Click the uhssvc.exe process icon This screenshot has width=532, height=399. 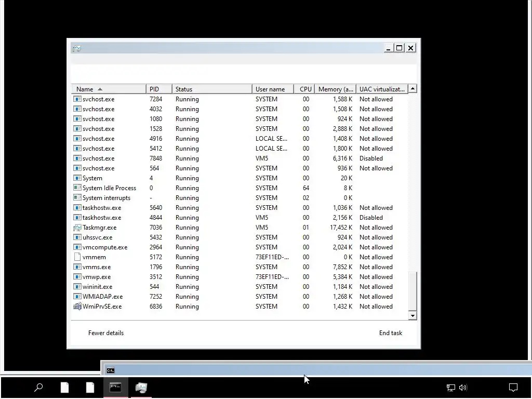click(x=77, y=237)
